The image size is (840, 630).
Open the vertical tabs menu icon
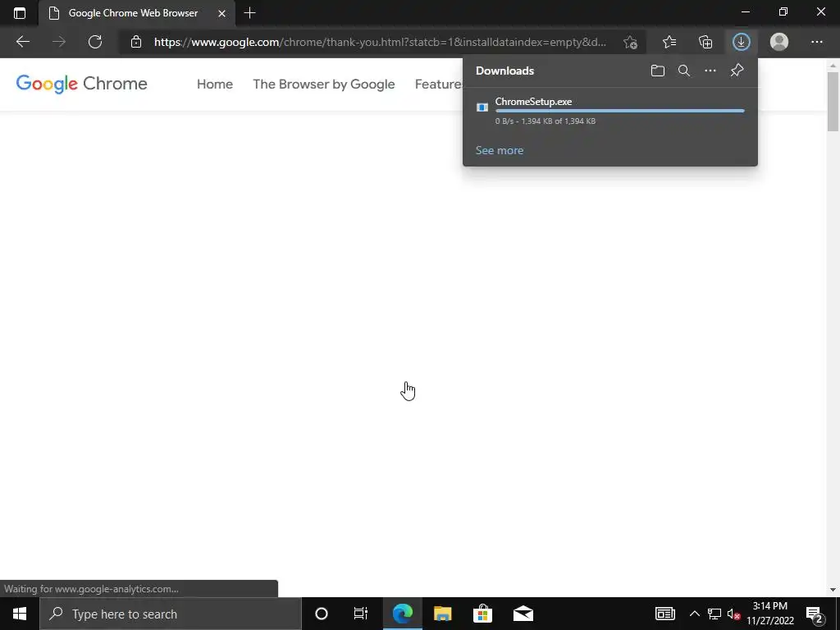click(20, 13)
